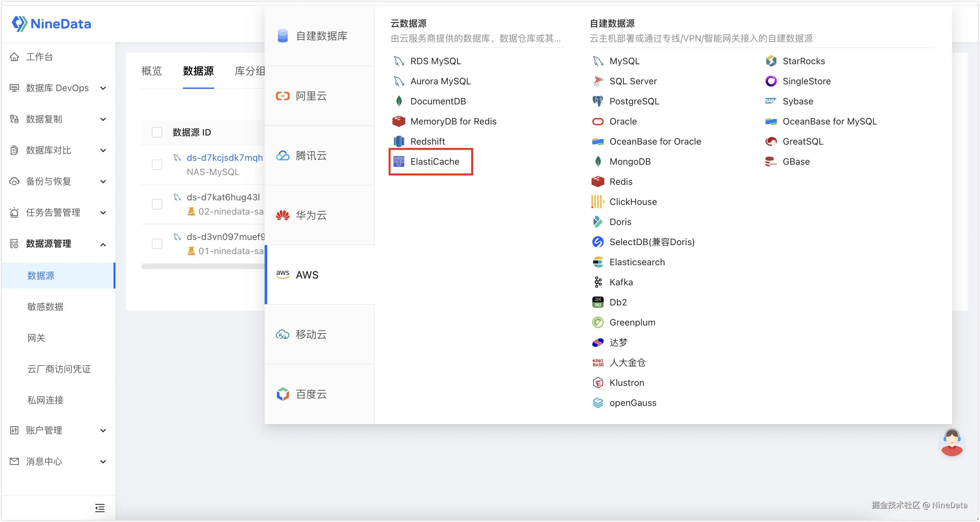Click the Redshift icon in cloud sources

399,142
